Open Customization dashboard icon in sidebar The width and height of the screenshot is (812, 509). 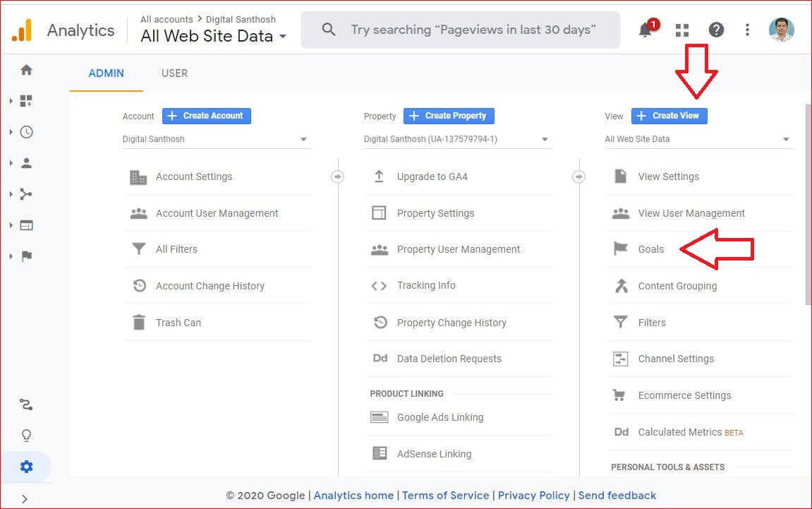coord(26,101)
